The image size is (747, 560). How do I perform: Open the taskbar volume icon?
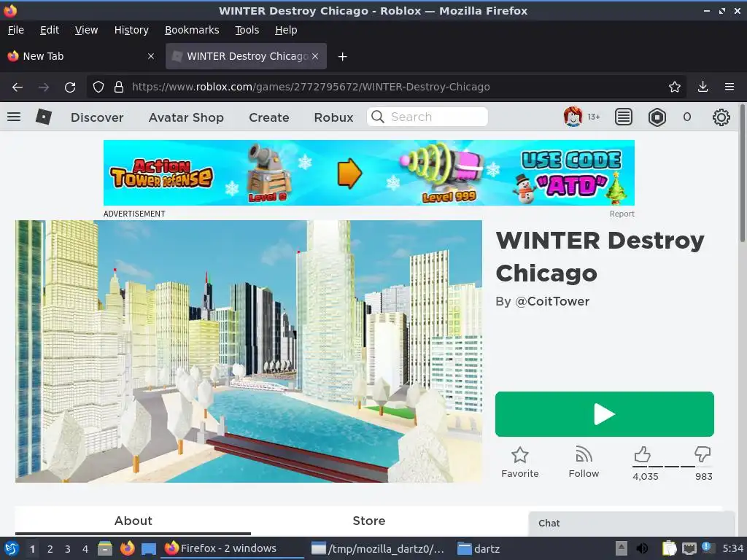click(642, 548)
